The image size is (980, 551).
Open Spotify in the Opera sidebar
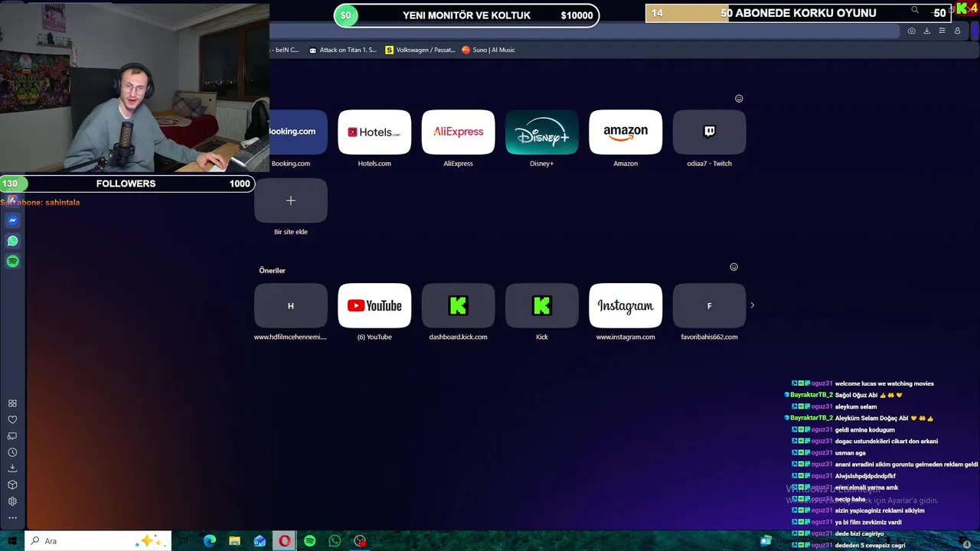pos(12,262)
